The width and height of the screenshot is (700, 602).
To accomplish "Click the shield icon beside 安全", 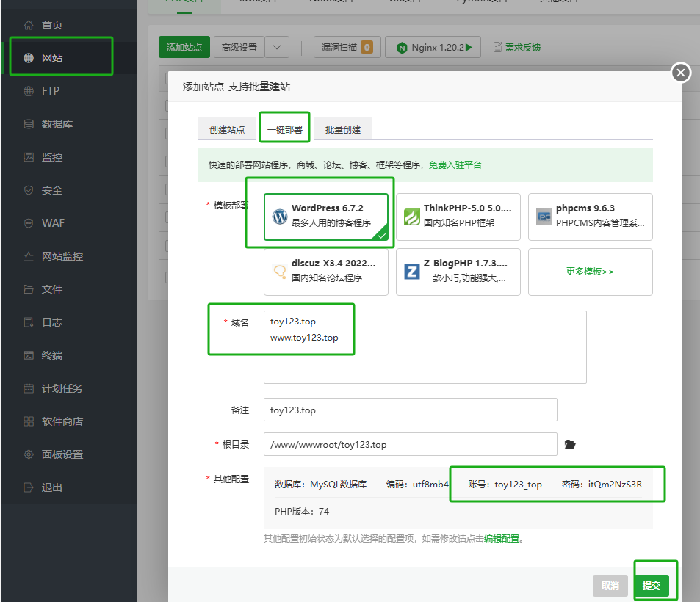I will (29, 190).
